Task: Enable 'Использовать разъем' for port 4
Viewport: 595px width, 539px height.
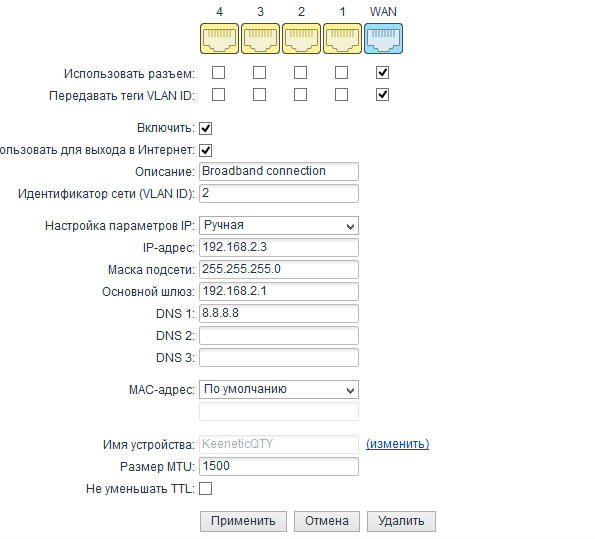Action: coord(218,72)
